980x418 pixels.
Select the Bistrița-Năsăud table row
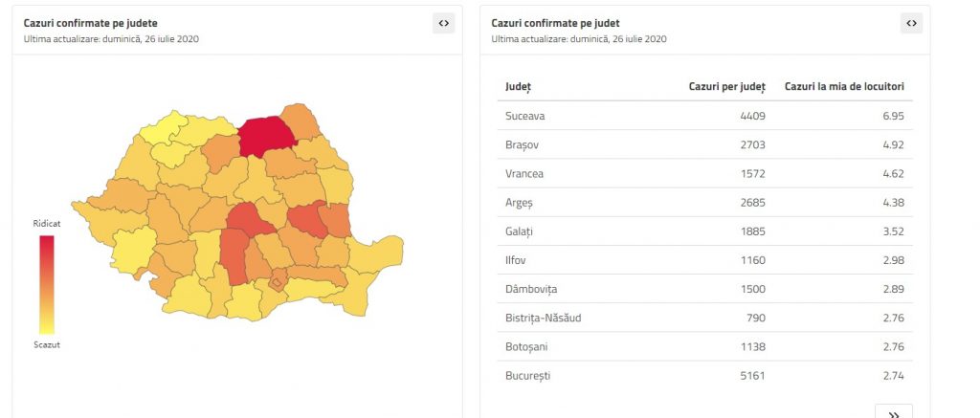click(x=702, y=318)
